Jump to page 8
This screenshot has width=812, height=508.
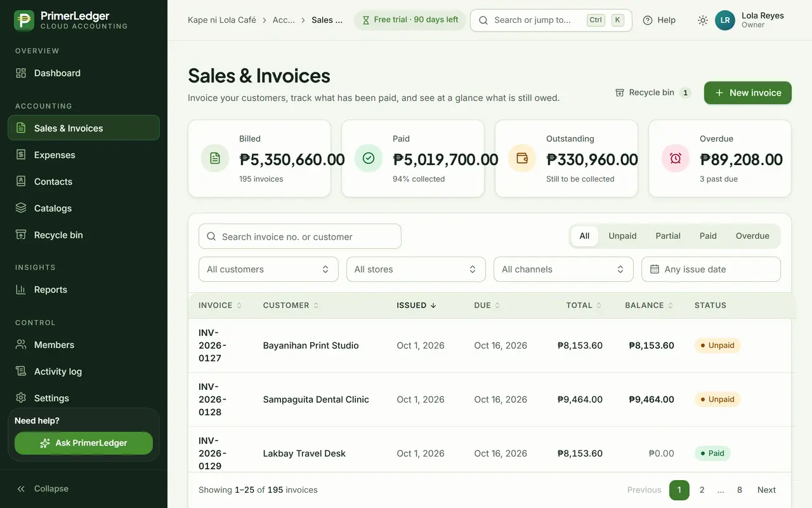pos(740,490)
